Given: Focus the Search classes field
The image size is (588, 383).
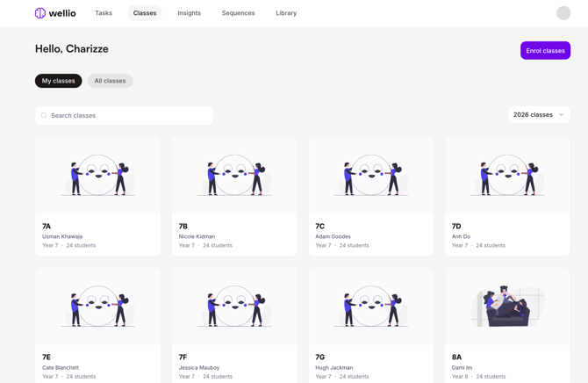Looking at the screenshot, I should [x=124, y=116].
